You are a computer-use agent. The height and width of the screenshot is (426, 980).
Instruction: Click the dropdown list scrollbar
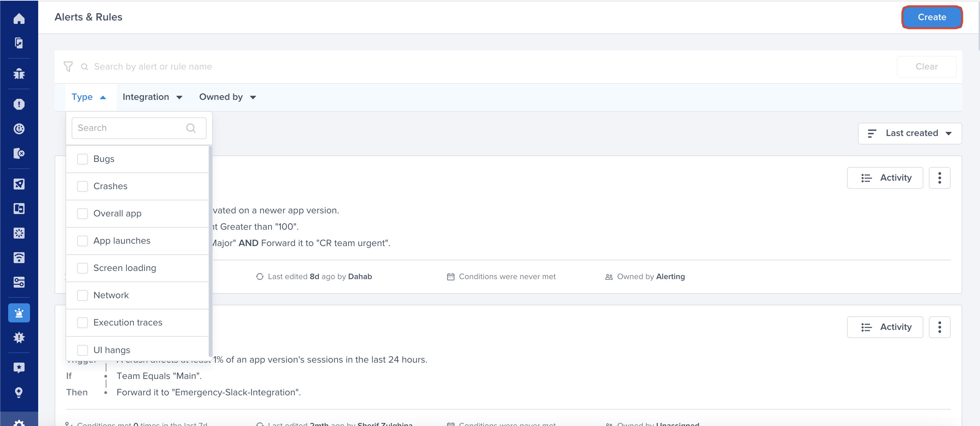pyautogui.click(x=210, y=251)
